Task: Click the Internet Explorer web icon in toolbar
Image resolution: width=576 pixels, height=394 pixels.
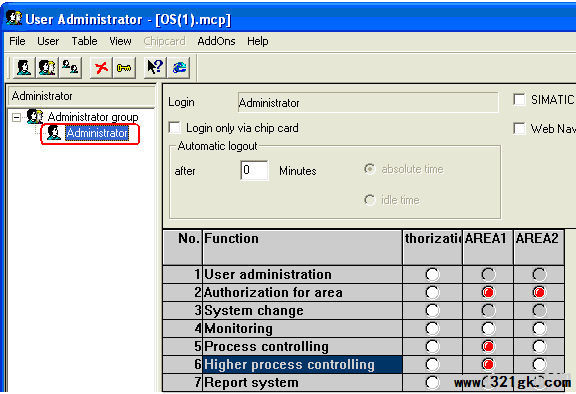Action: click(x=179, y=67)
